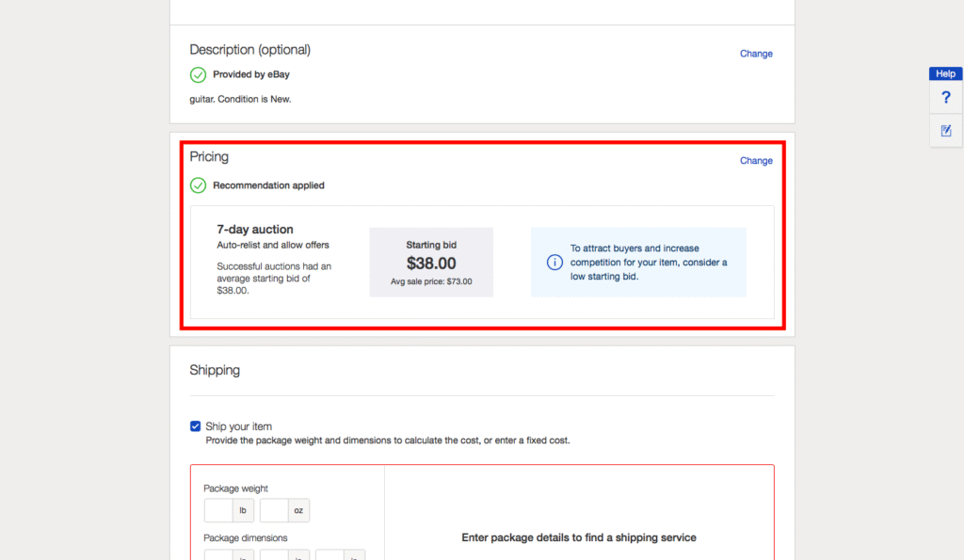Viewport: 964px width, 560px height.
Task: Click Change link for the Description section
Action: (x=756, y=54)
